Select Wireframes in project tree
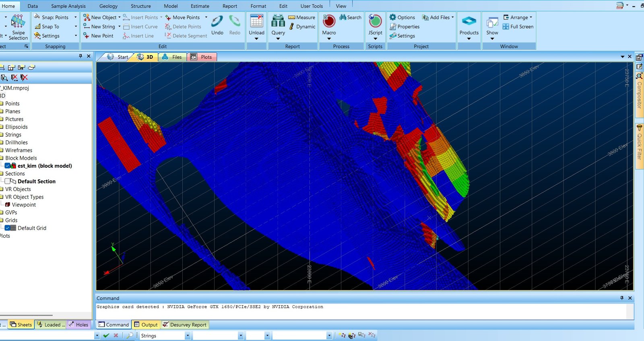644x341 pixels. pos(19,150)
